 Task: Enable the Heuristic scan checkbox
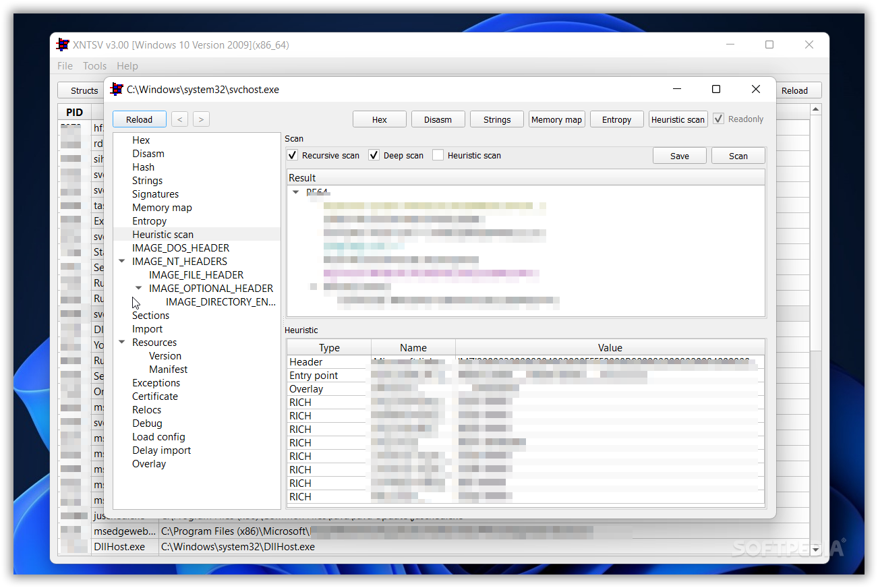pos(438,155)
